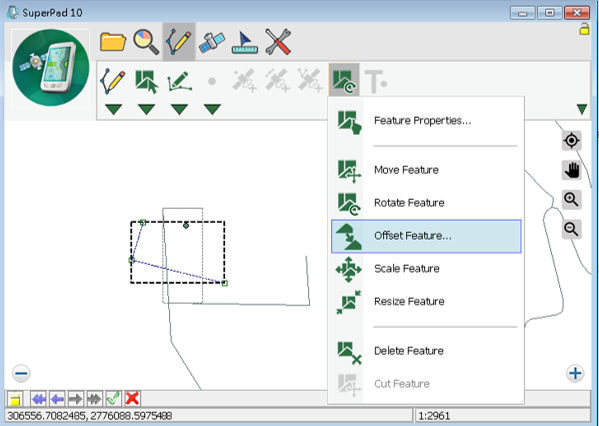Toggle the yellow padlock at the top right corner
The height and width of the screenshot is (426, 599).
[584, 29]
